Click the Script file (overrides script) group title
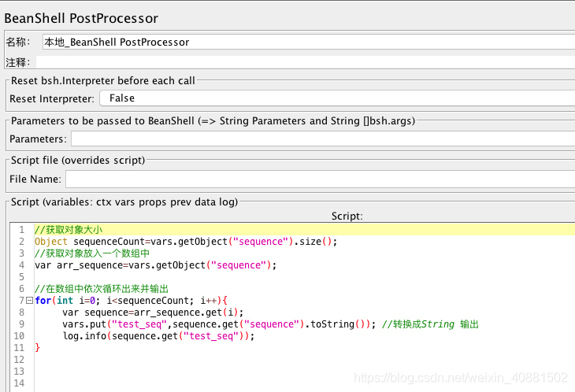The width and height of the screenshot is (575, 392). 78,160
